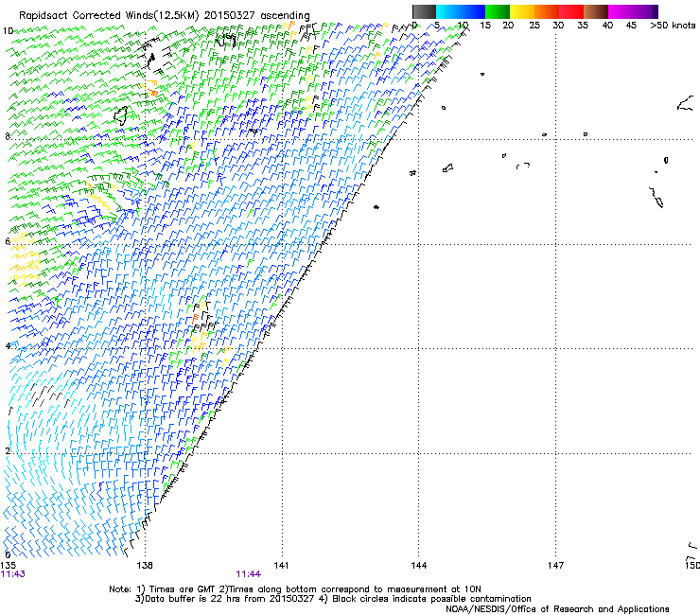The image size is (700, 615).
Task: Click the brown segment of the color bar
Action: (x=596, y=11)
